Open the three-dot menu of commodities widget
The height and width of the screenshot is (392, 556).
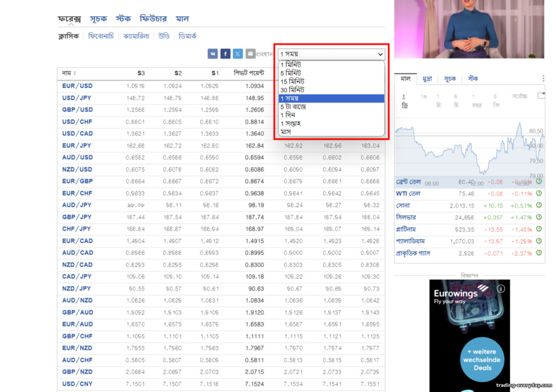[x=543, y=79]
